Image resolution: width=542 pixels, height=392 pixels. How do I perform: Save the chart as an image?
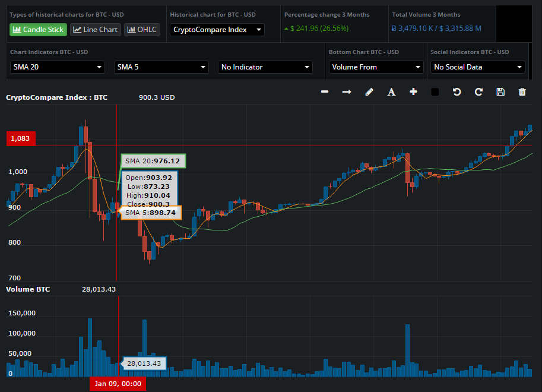tap(500, 91)
